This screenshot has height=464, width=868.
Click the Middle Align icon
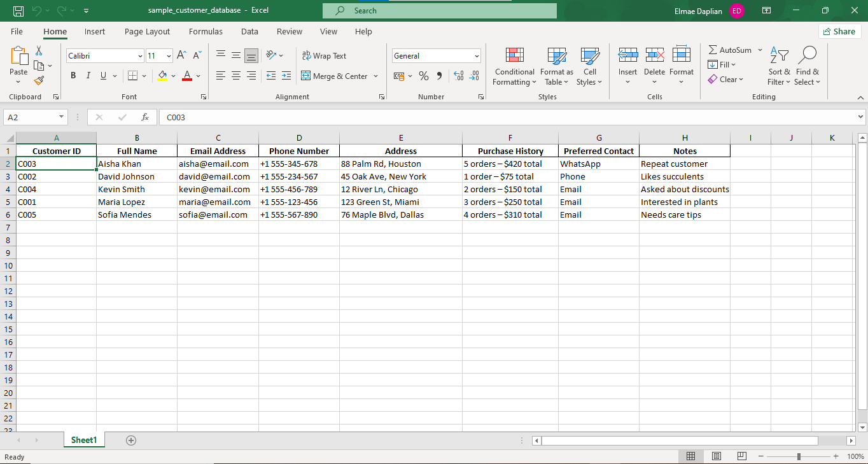tap(236, 56)
